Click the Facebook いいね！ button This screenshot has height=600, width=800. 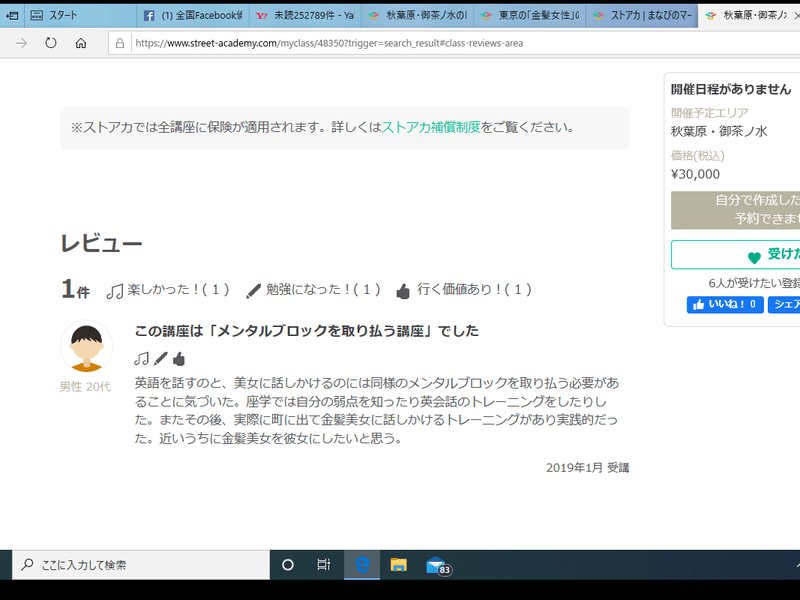[725, 305]
